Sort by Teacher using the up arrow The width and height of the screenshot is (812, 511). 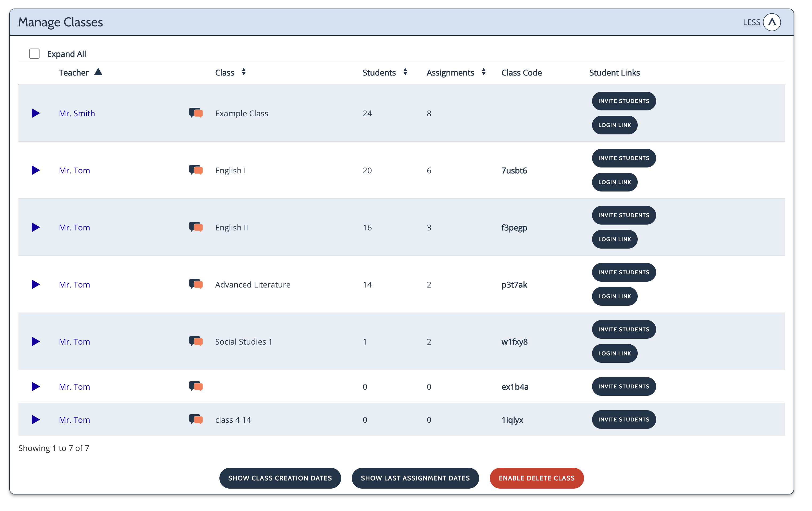coord(98,72)
